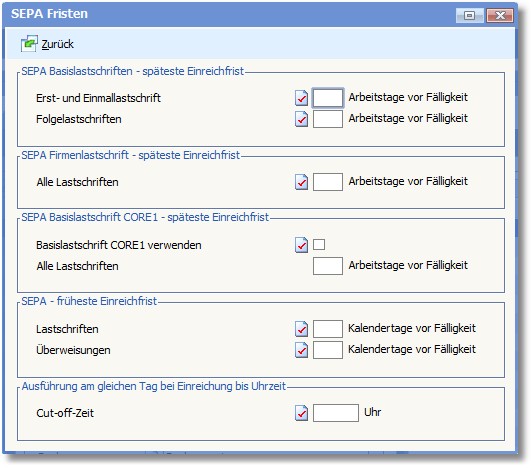Select the Folgelastschriften Arbeitstage input field
532x468 pixels.
(328, 119)
